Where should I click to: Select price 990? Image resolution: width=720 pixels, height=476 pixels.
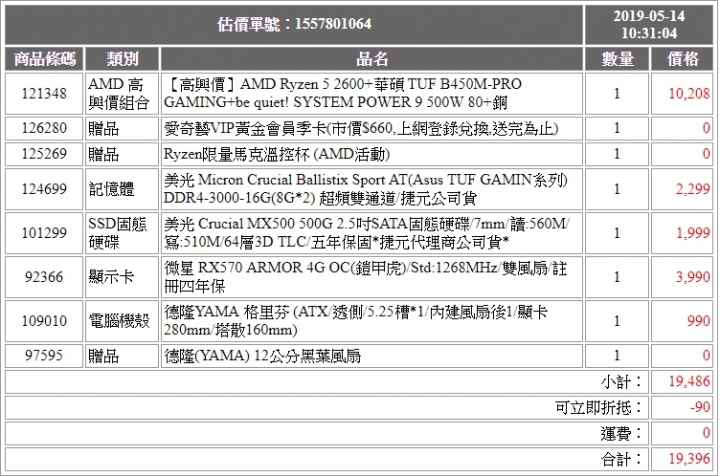[x=698, y=321]
